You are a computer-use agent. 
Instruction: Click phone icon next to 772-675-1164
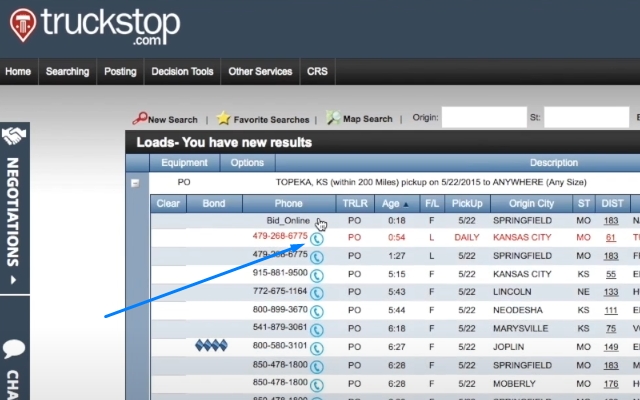pyautogui.click(x=317, y=293)
